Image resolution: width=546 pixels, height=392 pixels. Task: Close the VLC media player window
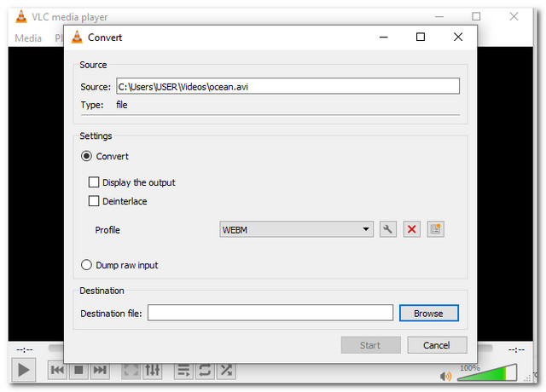(x=514, y=16)
